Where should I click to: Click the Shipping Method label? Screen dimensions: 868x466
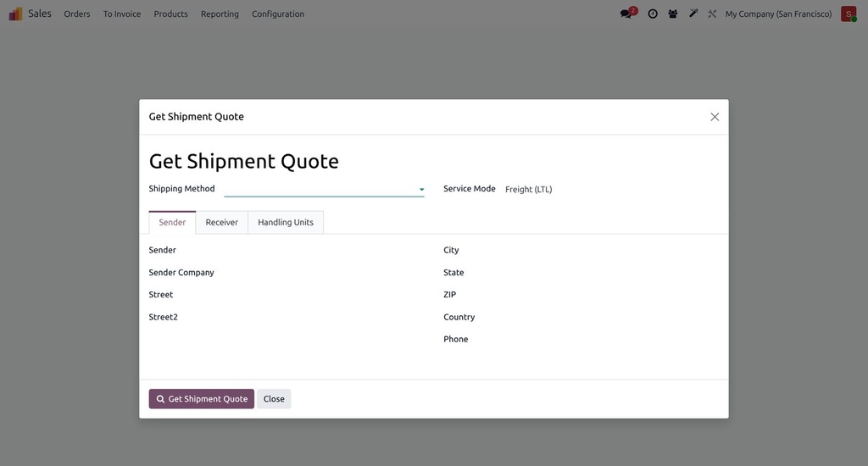(x=181, y=189)
